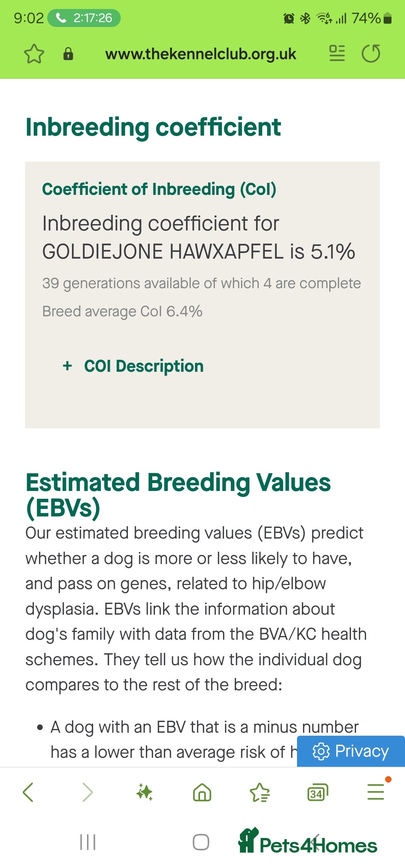
Task: Tap the Android recent apps button
Action: (88, 842)
